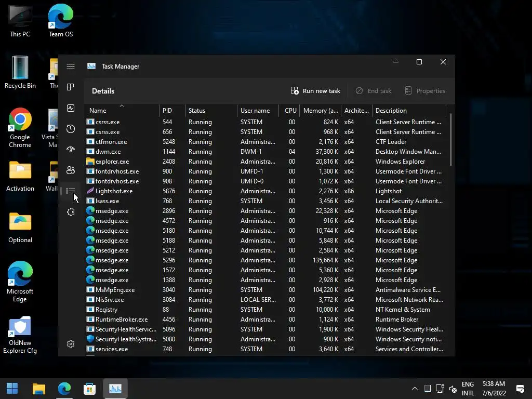Image resolution: width=532 pixels, height=399 pixels.
Task: Open Microsoft Store from the taskbar
Action: (89, 389)
